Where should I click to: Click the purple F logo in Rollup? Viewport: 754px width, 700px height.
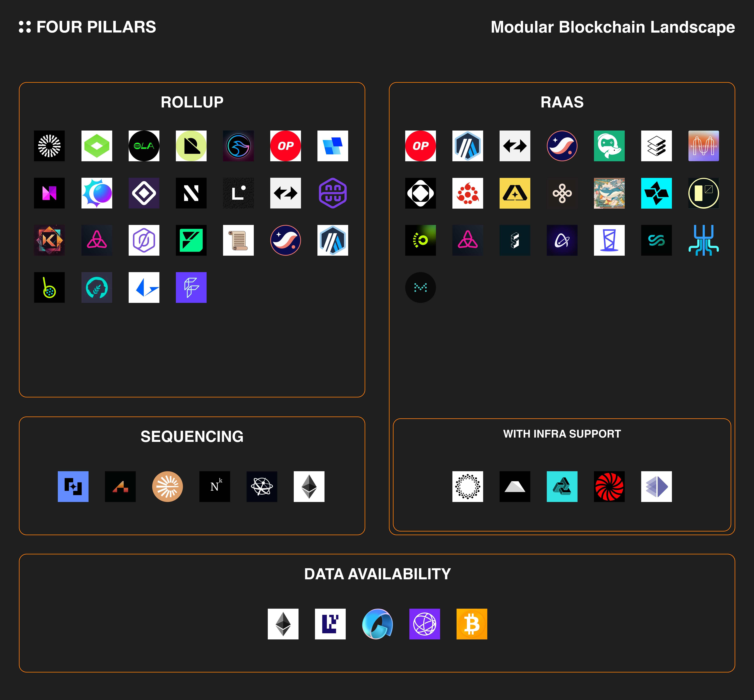tap(191, 287)
